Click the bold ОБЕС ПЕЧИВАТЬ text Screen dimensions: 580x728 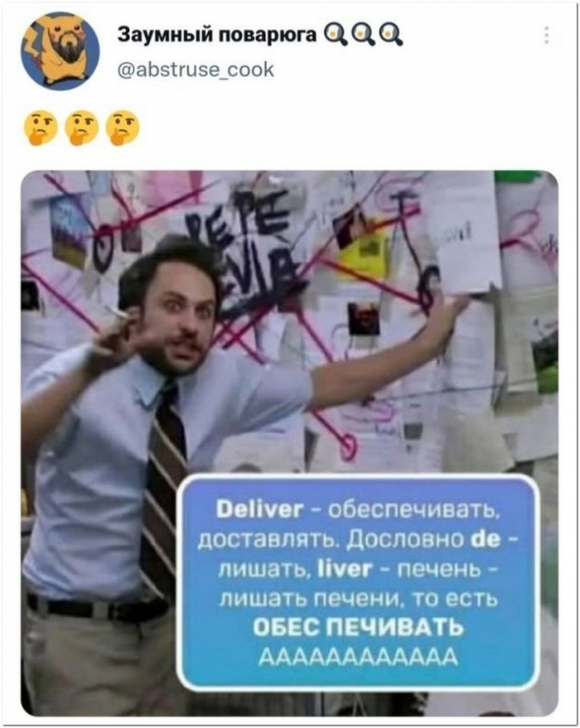[358, 628]
